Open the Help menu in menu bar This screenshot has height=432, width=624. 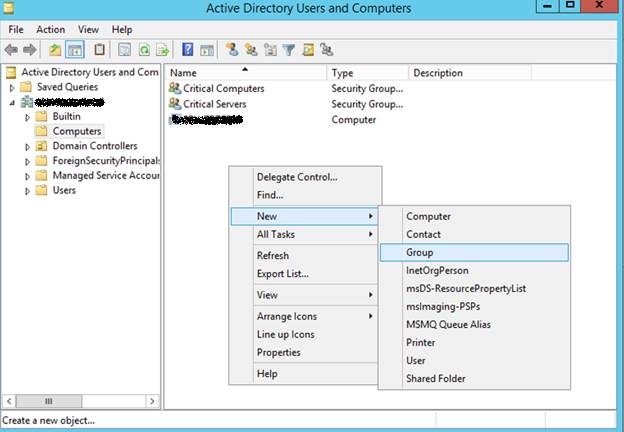(122, 29)
